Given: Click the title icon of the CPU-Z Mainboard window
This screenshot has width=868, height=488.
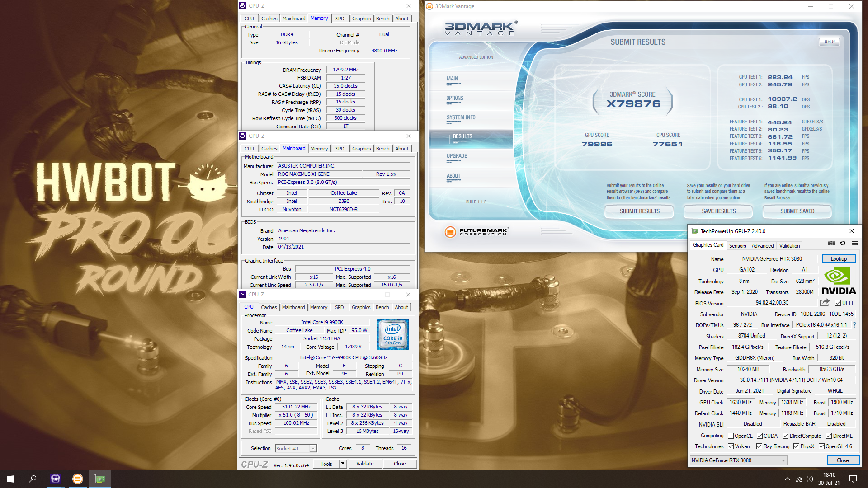Looking at the screenshot, I should click(243, 136).
